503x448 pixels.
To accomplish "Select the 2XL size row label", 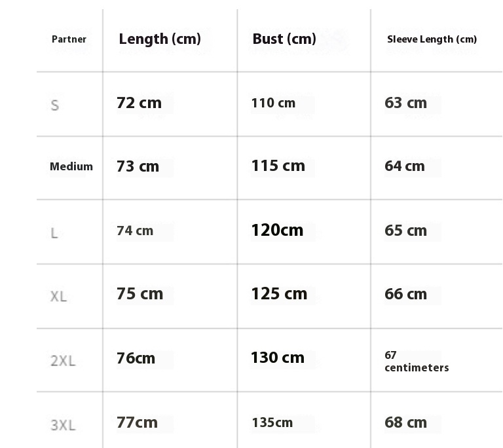I will point(63,361).
